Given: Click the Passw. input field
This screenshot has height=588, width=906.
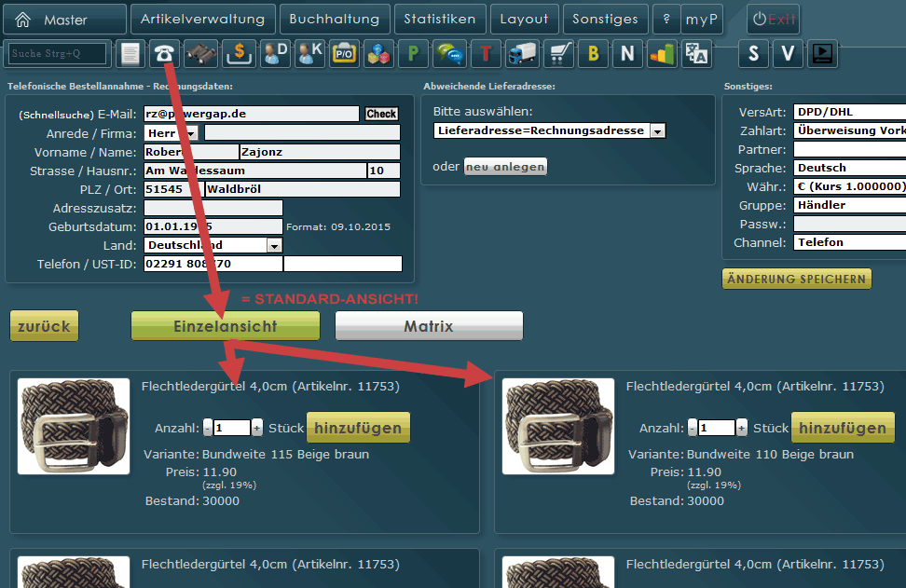Looking at the screenshot, I should 849,224.
